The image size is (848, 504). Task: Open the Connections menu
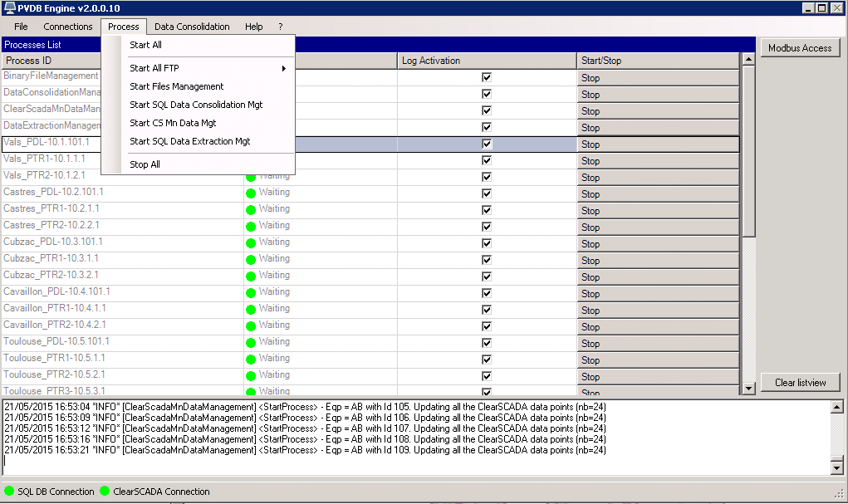(68, 27)
